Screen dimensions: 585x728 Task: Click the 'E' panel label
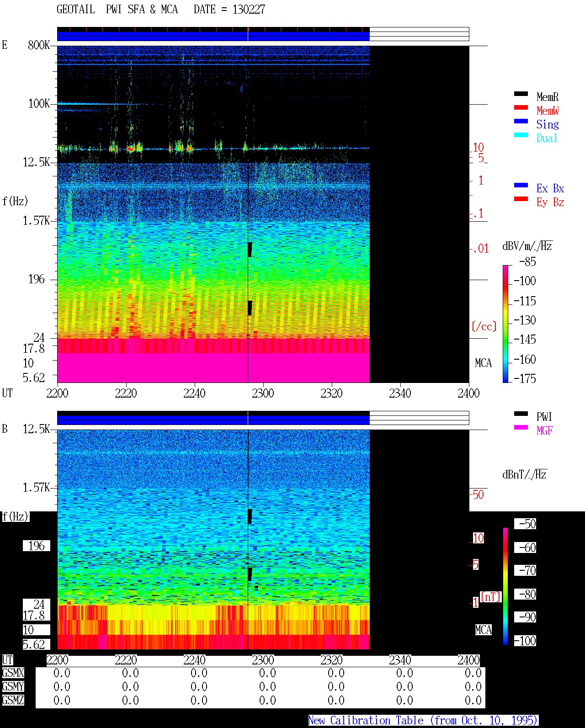tap(5, 45)
